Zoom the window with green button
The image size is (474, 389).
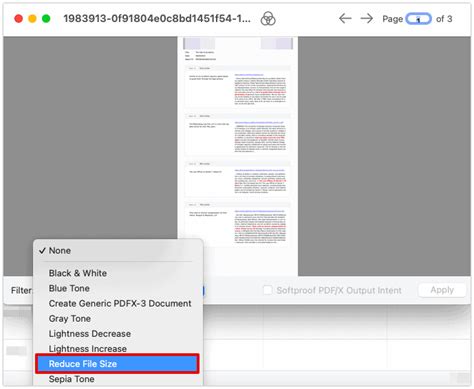tap(46, 19)
